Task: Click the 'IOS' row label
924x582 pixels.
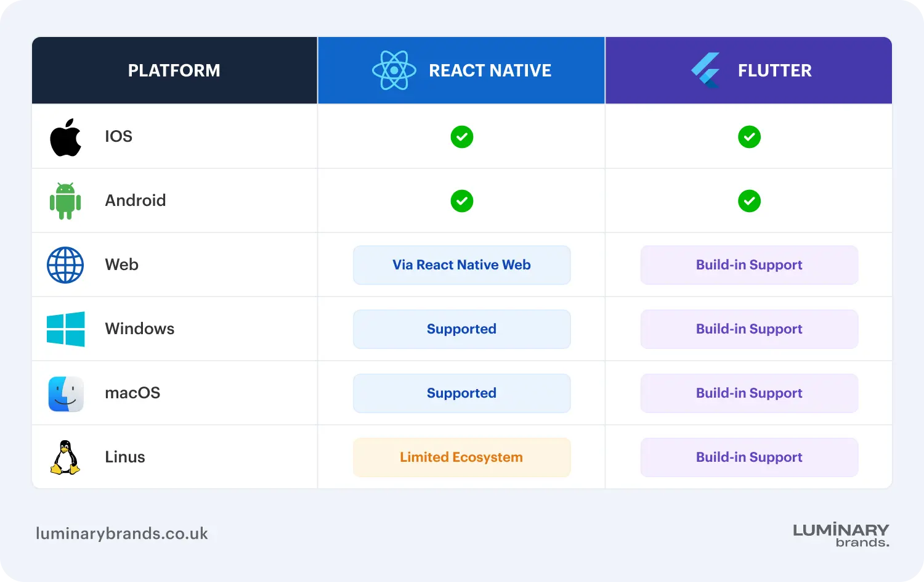Action: click(x=119, y=136)
